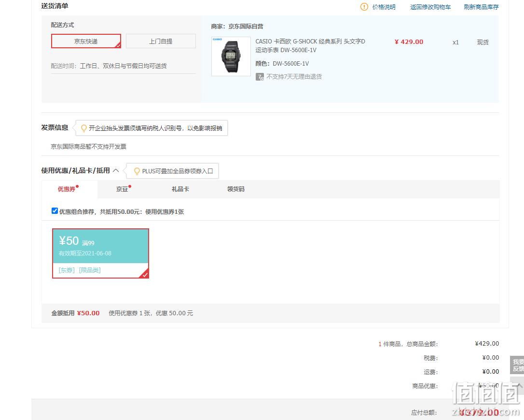Open PLUS可叠加全品券领券入口 link
The width and height of the screenshot is (524, 420).
[178, 171]
